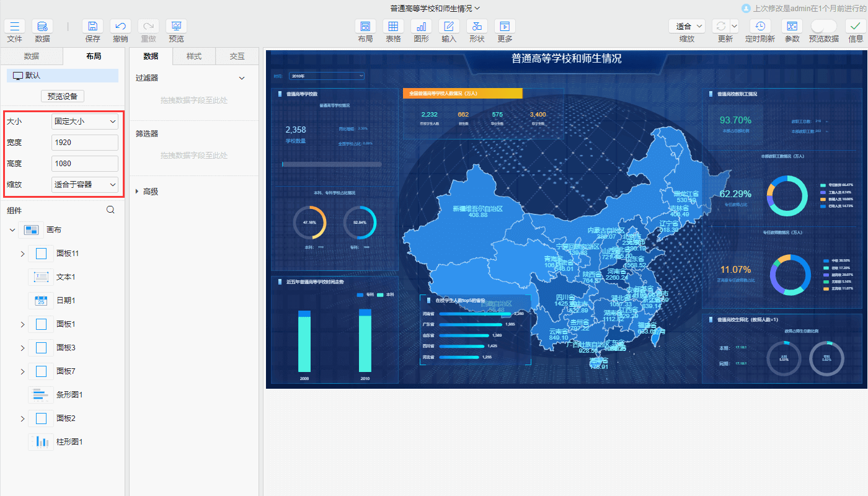Switch to the left Data (数据) tab
The width and height of the screenshot is (868, 496).
pyautogui.click(x=32, y=56)
